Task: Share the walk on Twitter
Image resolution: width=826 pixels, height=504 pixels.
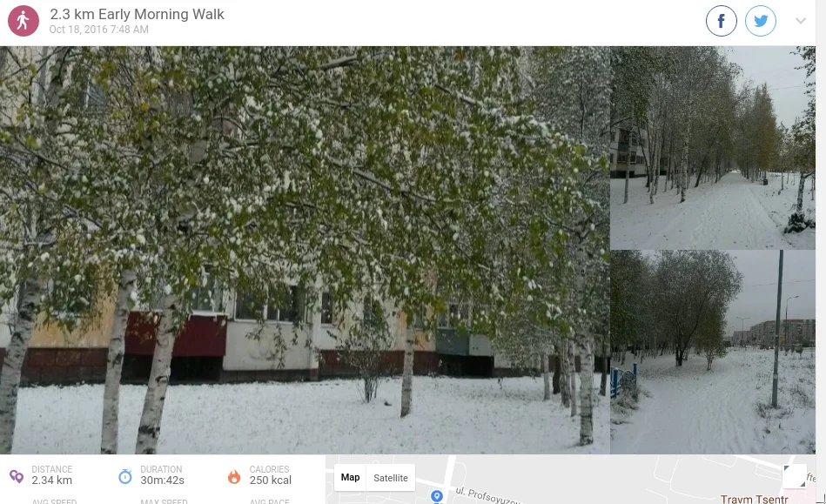Action: (760, 21)
